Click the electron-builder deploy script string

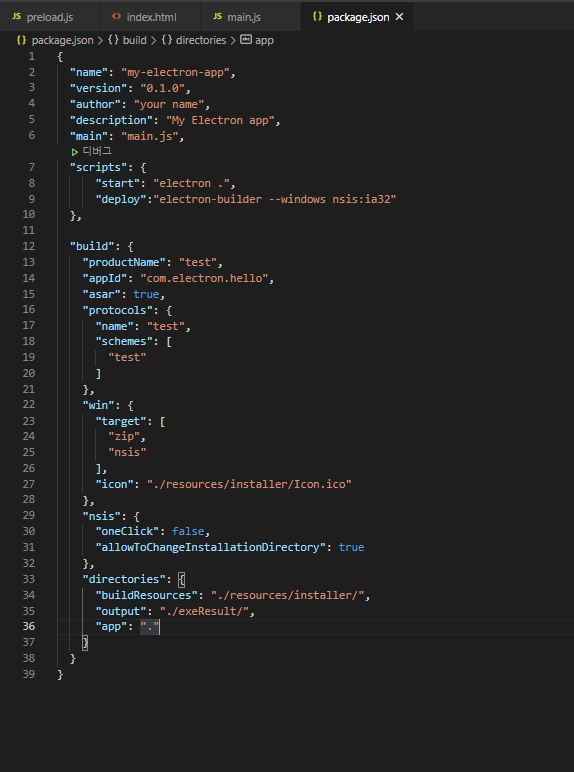pos(275,199)
